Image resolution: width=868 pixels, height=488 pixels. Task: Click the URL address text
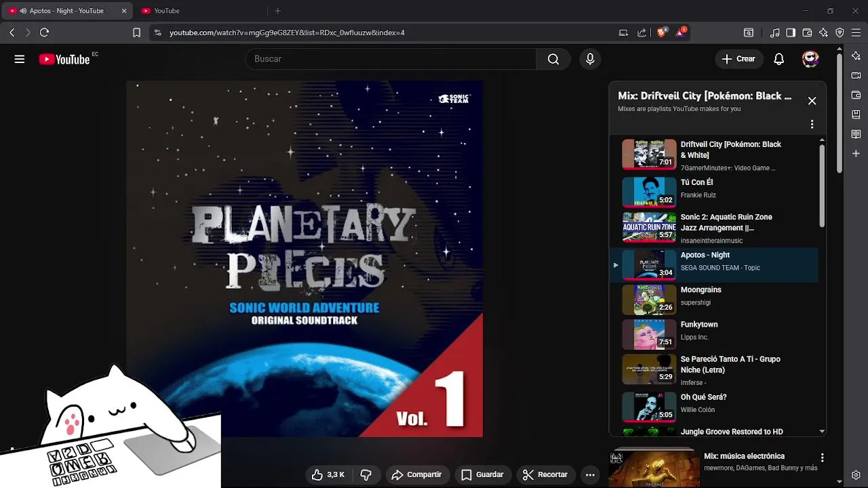tap(287, 33)
